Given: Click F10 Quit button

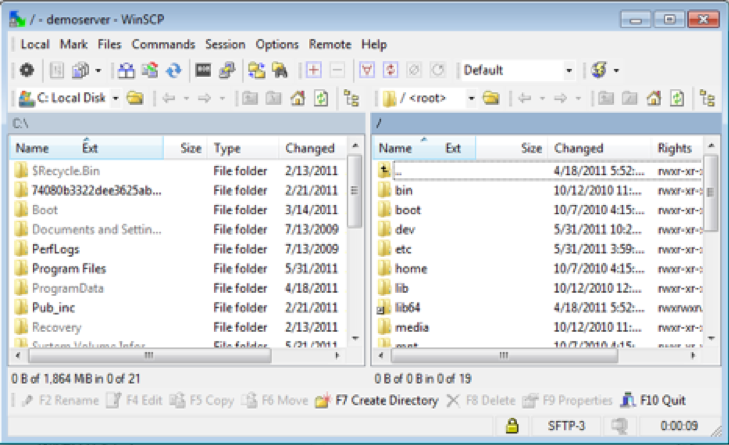Looking at the screenshot, I should tap(653, 400).
